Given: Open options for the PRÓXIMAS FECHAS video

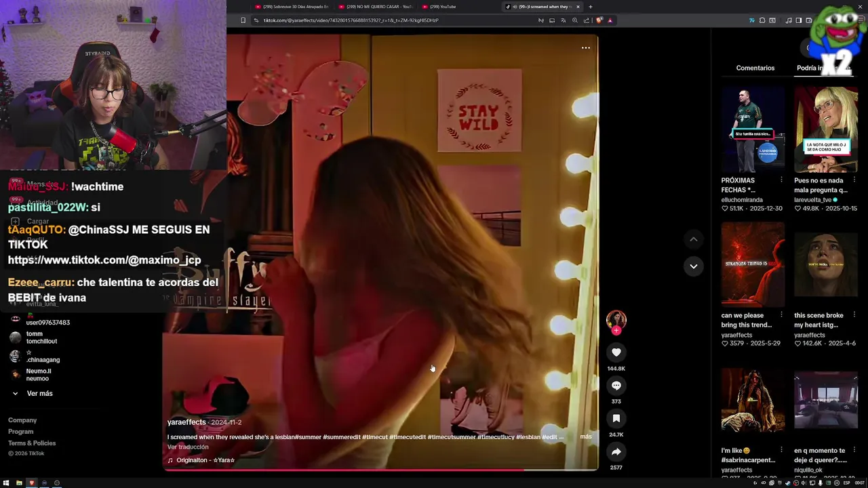Looking at the screenshot, I should (x=781, y=180).
